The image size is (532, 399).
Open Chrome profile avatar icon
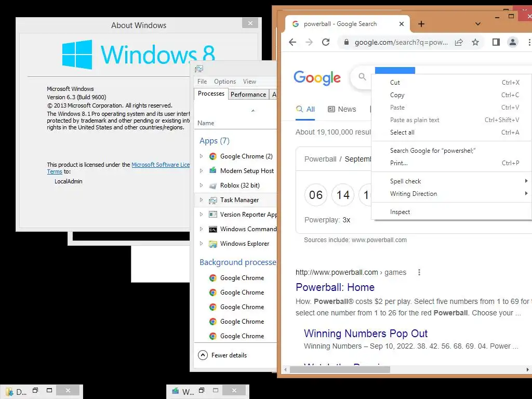[513, 42]
